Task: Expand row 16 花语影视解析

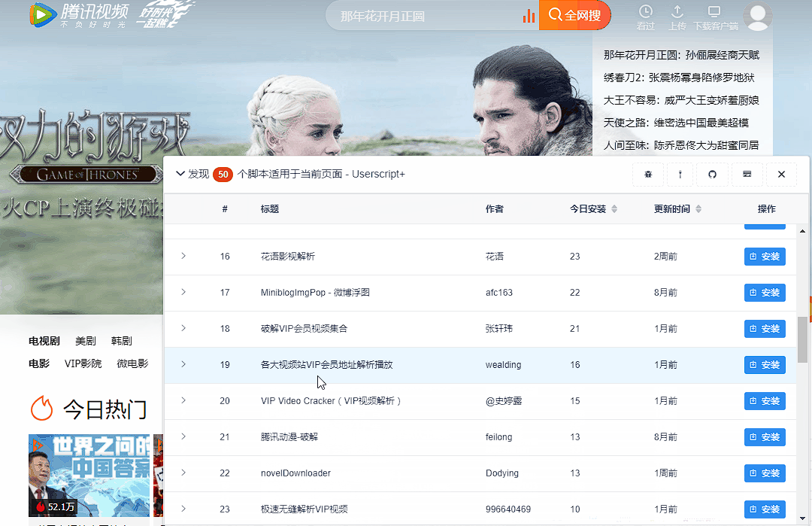Action: [183, 256]
